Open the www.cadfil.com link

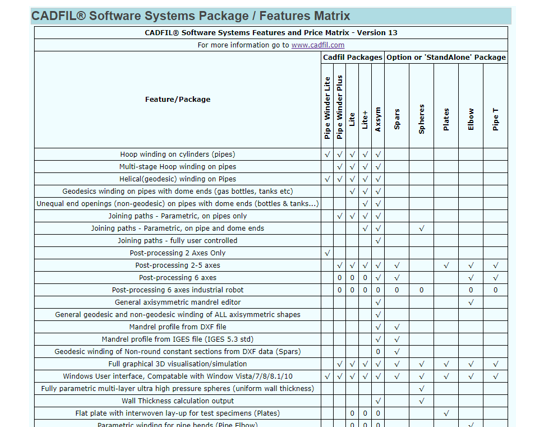(x=318, y=45)
